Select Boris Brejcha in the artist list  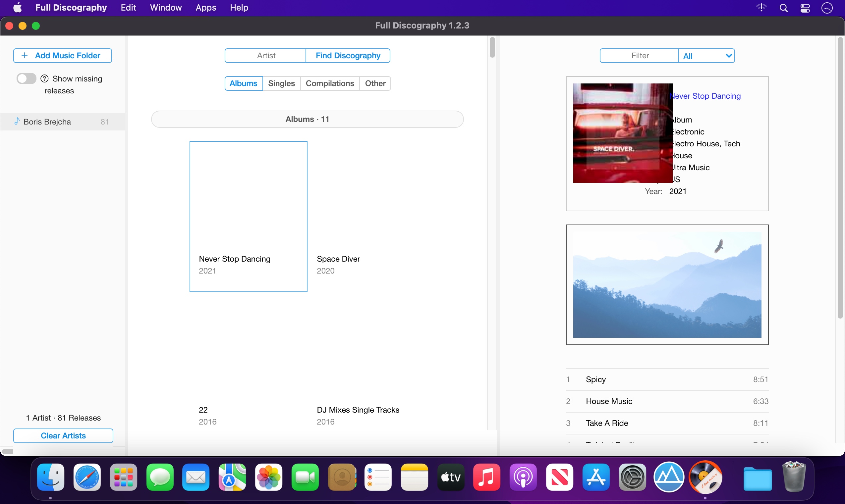pyautogui.click(x=63, y=122)
